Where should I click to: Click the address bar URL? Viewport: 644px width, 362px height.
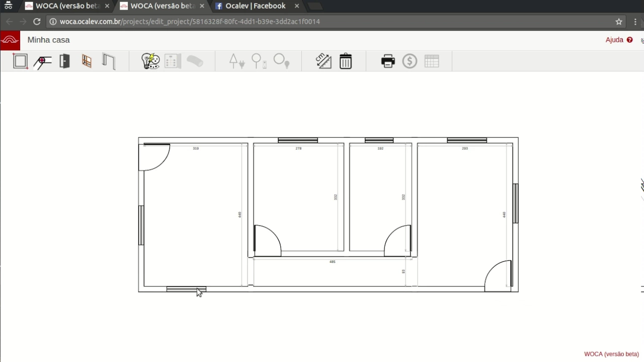190,22
